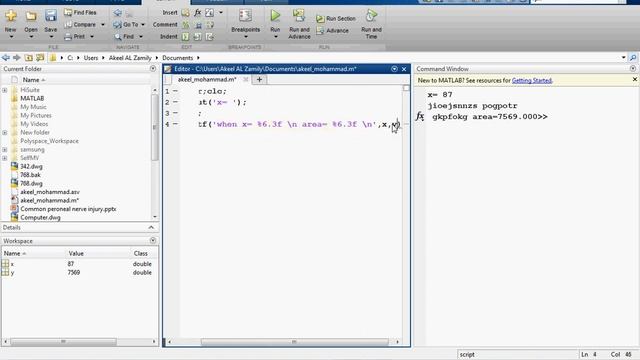This screenshot has height=360, width=640.
Task: Dismiss the New to MATLAB banner
Action: tap(635, 80)
